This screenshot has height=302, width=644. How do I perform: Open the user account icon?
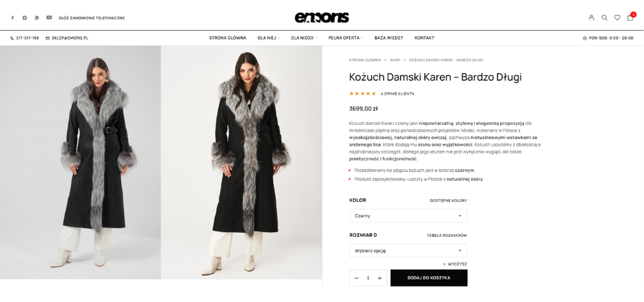(x=592, y=17)
